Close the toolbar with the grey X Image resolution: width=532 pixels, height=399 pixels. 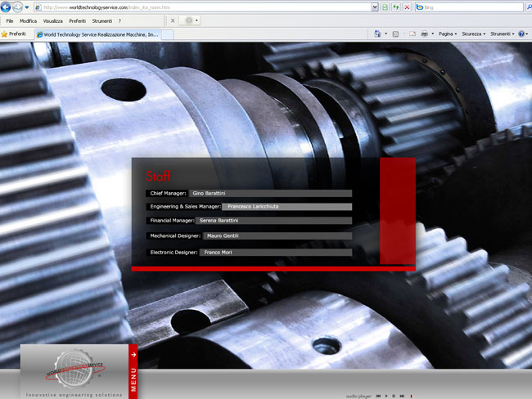coord(173,20)
